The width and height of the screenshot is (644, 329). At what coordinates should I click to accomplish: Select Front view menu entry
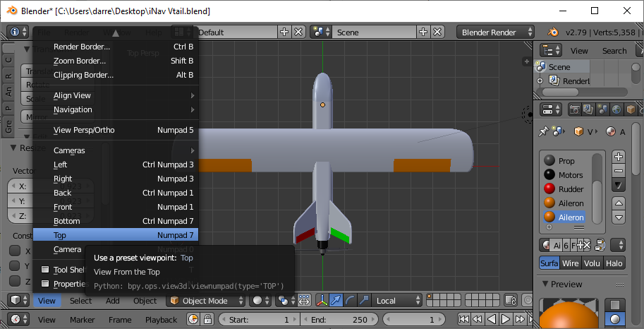click(116, 207)
